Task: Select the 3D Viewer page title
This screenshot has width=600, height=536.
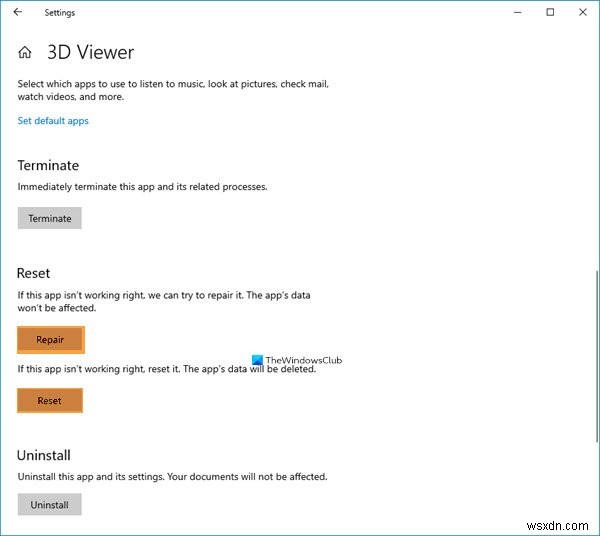Action: pyautogui.click(x=91, y=52)
